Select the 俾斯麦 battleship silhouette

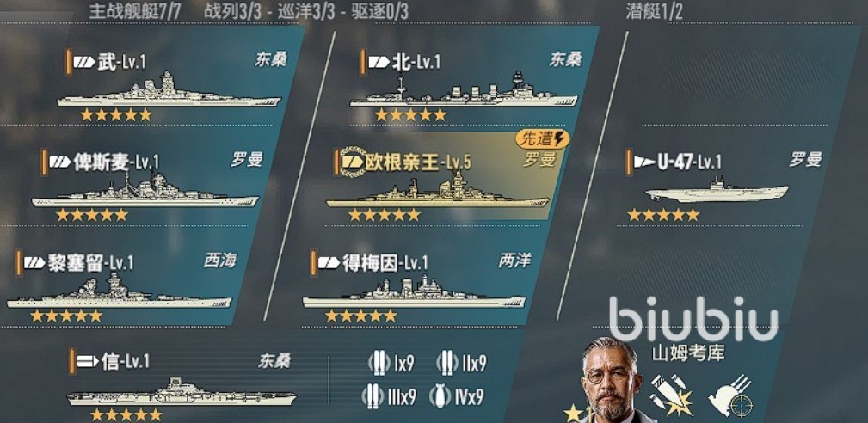pos(145,191)
